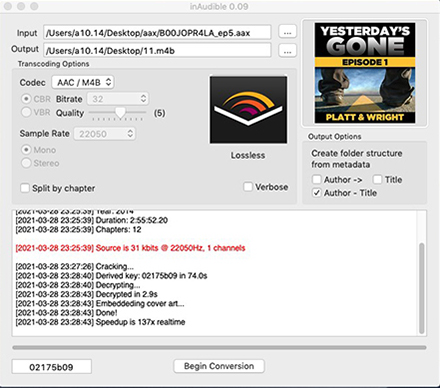Check the Author -> folder option
Screen dimensions: 440x388
317,179
